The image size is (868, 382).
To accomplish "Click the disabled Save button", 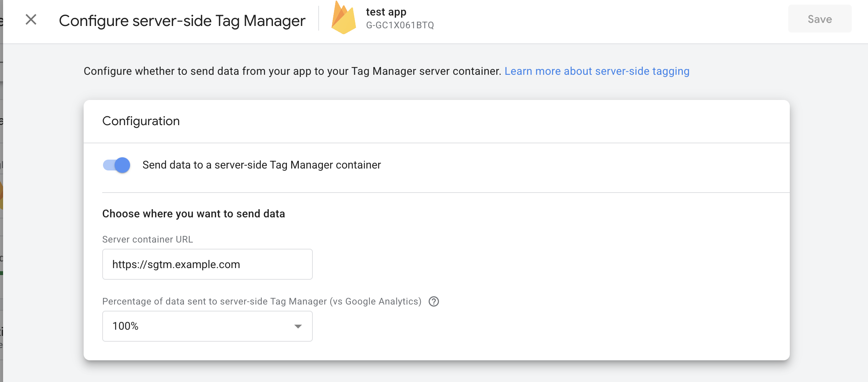I will (x=819, y=19).
